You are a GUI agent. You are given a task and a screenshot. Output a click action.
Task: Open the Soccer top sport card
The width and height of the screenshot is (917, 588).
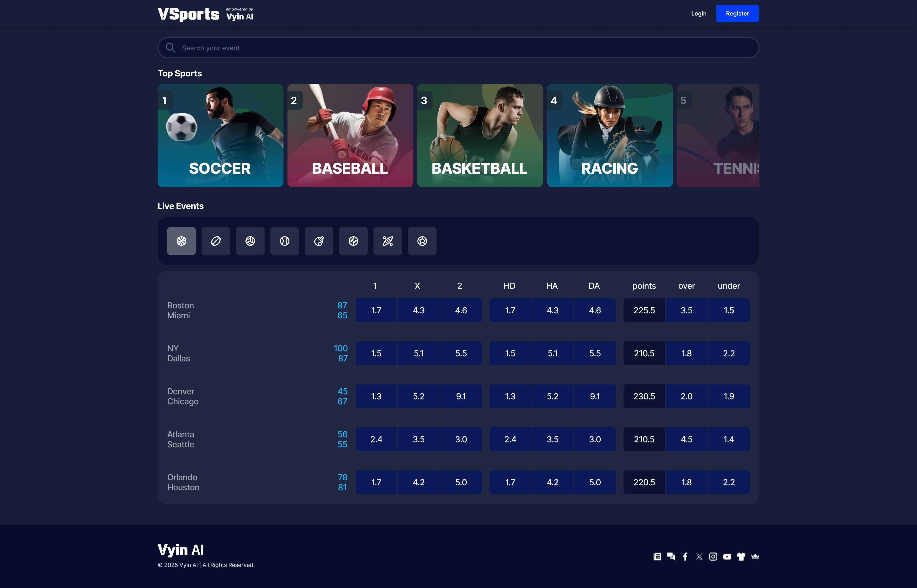click(220, 136)
